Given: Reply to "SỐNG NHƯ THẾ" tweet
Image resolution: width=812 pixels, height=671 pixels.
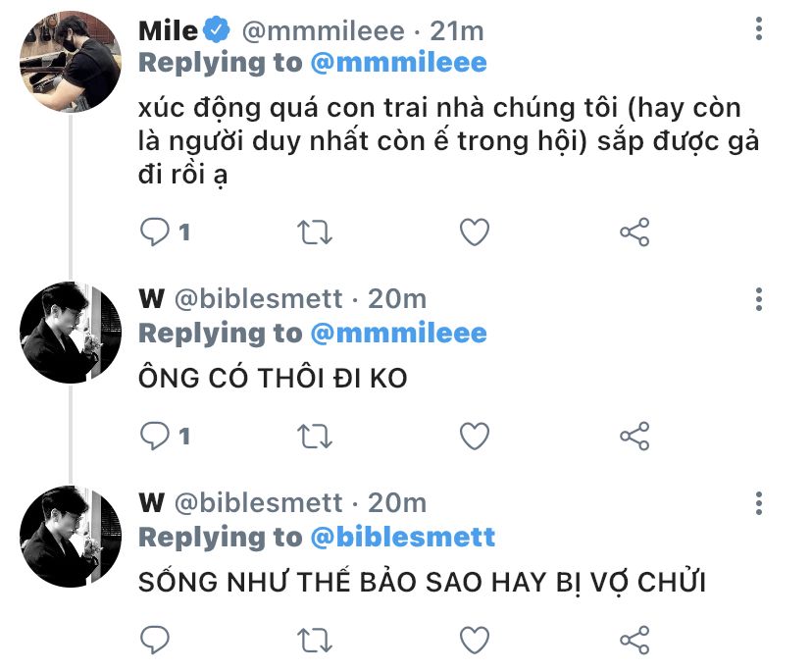Looking at the screenshot, I should click(155, 640).
